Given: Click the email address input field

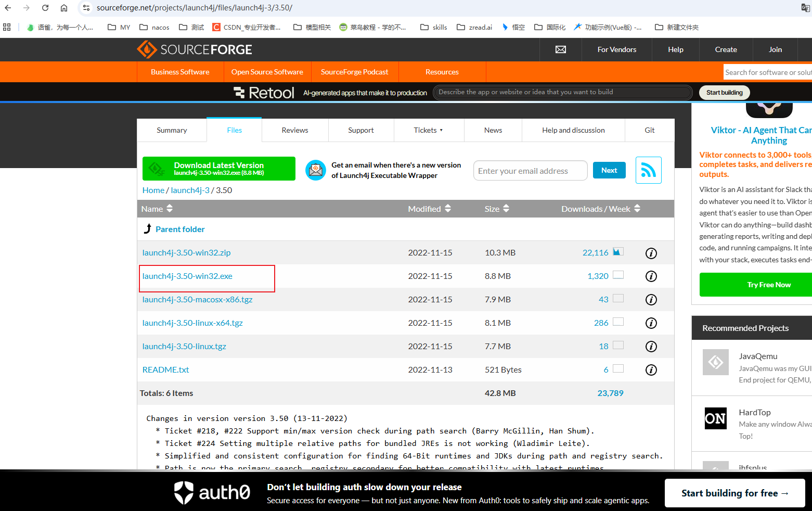Looking at the screenshot, I should (x=531, y=171).
